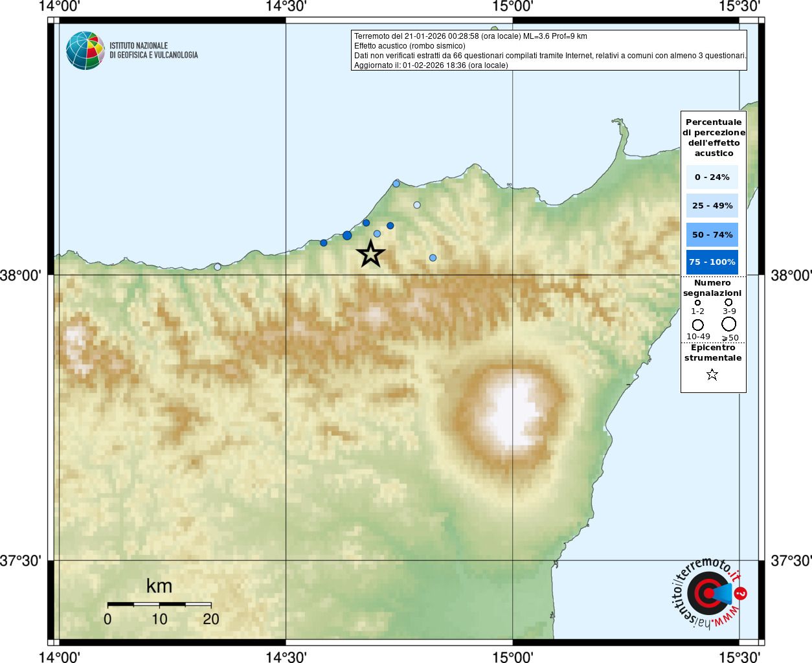Viewport: 812px width, 663px height.
Task: Click the 'Epicentro strumentale' legend label
Action: [713, 353]
